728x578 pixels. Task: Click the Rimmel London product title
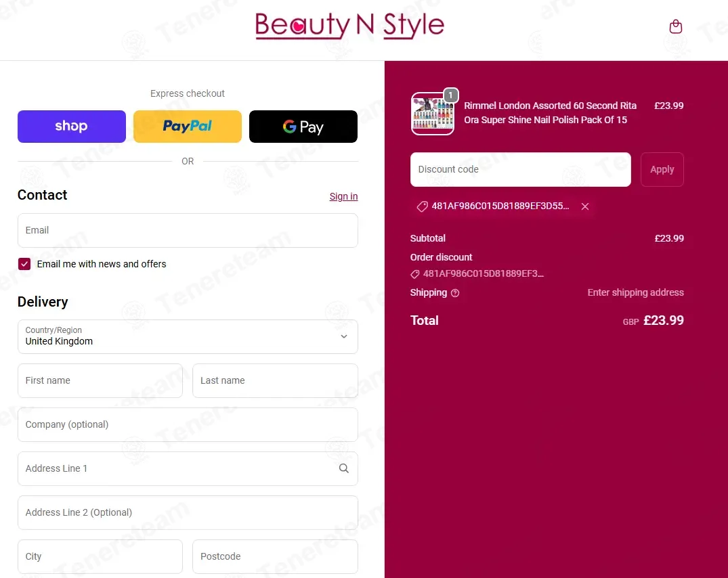(x=550, y=113)
